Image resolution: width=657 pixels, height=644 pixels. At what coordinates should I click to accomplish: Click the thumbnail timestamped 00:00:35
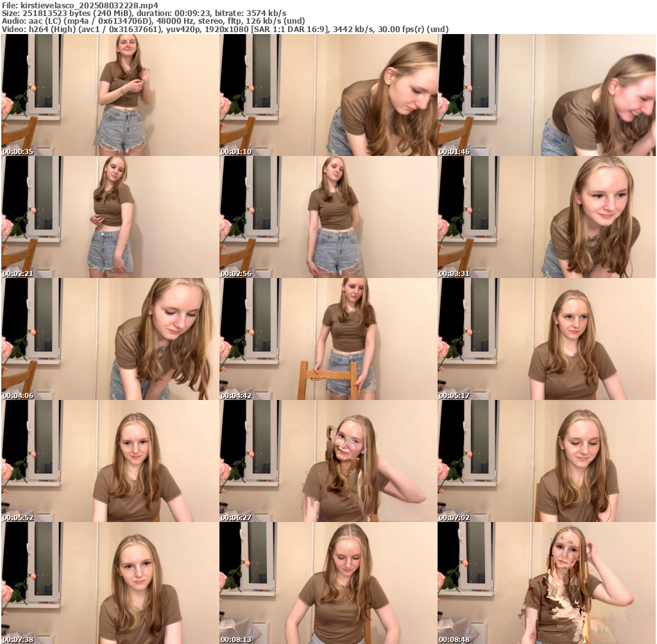pyautogui.click(x=110, y=94)
